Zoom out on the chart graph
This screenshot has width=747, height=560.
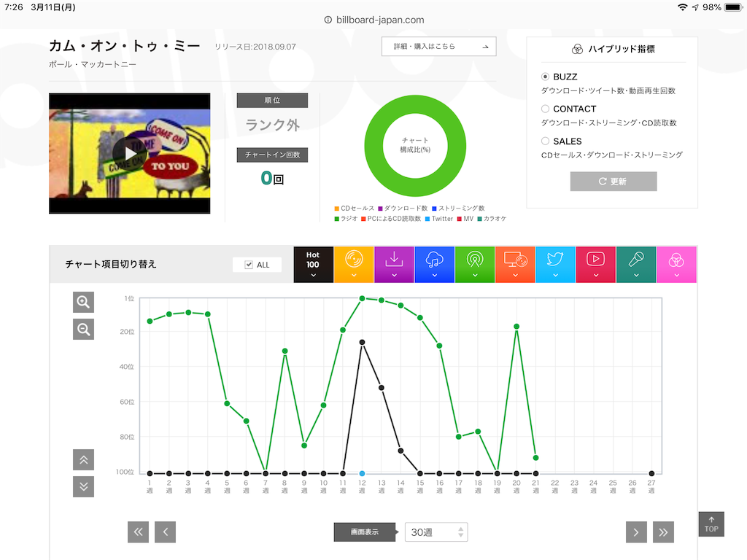tap(83, 329)
